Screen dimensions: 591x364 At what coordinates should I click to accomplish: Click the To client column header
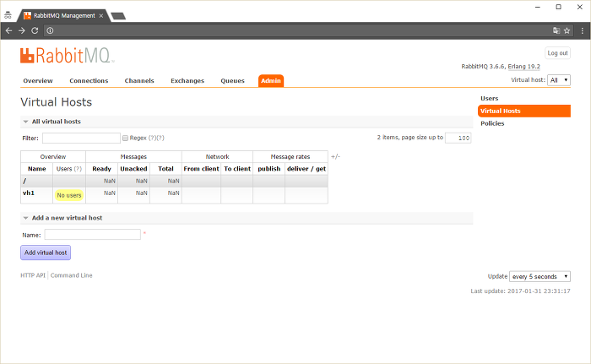[237, 169]
